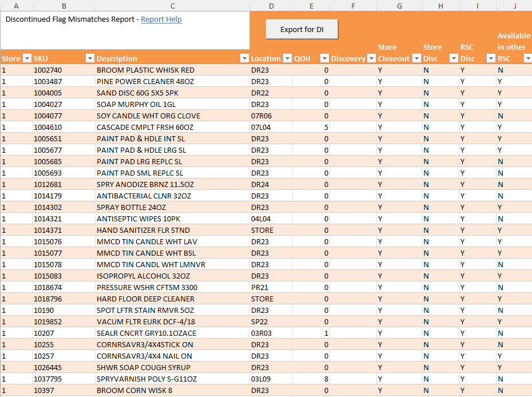Click the Export for DI button
532x397 pixels.
tap(302, 30)
